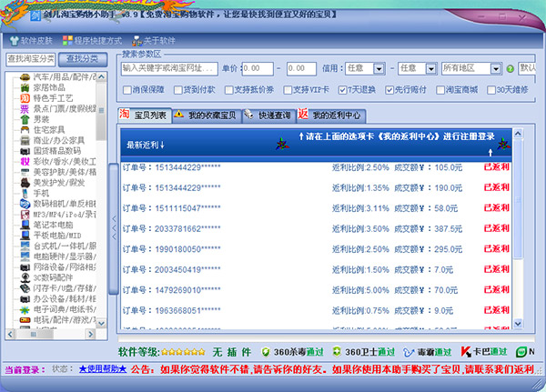Screen dimensions: 546x392
Task: Click the 家居饰品 category icon
Action: coord(25,87)
